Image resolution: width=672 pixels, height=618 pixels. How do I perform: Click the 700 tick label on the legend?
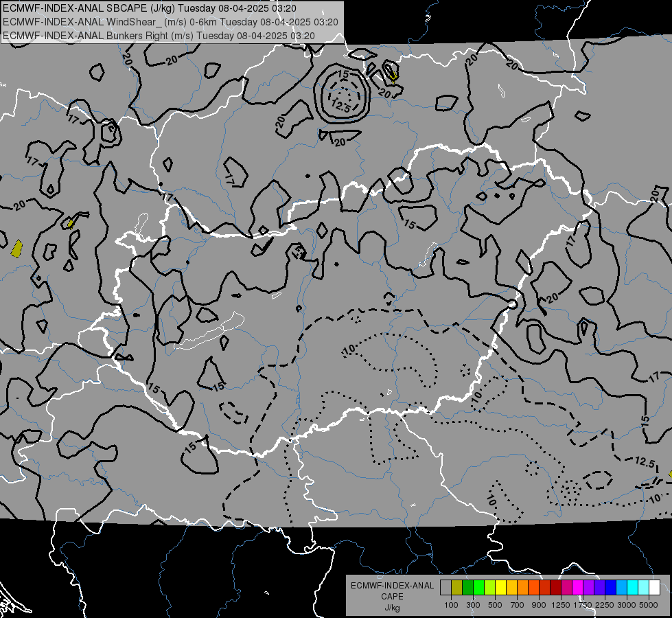(517, 605)
